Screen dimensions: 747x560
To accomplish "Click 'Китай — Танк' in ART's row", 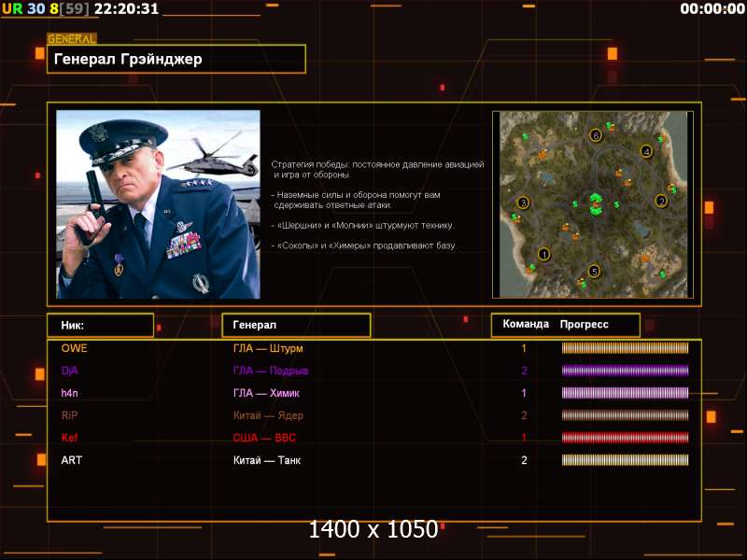I will click(x=267, y=460).
